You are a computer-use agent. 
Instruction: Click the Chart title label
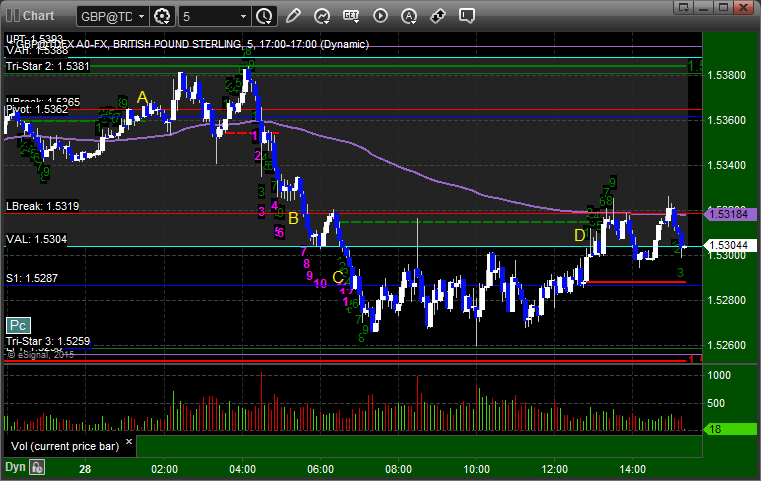[38, 16]
